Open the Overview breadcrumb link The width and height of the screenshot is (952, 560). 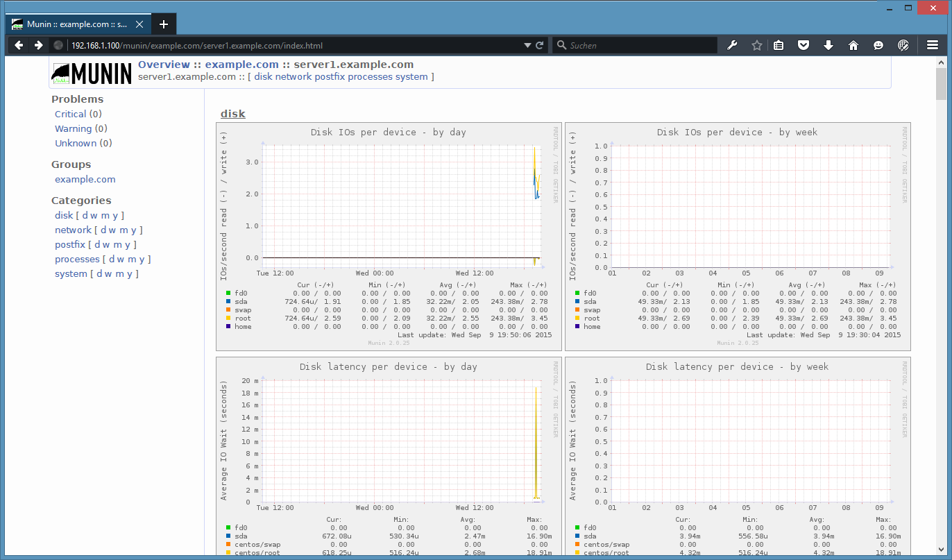click(164, 65)
